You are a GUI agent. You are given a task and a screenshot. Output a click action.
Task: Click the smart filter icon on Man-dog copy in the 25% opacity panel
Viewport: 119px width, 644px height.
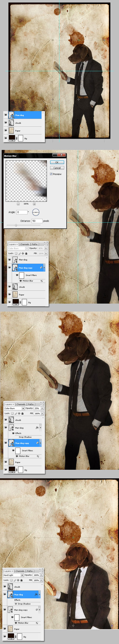click(x=38, y=443)
